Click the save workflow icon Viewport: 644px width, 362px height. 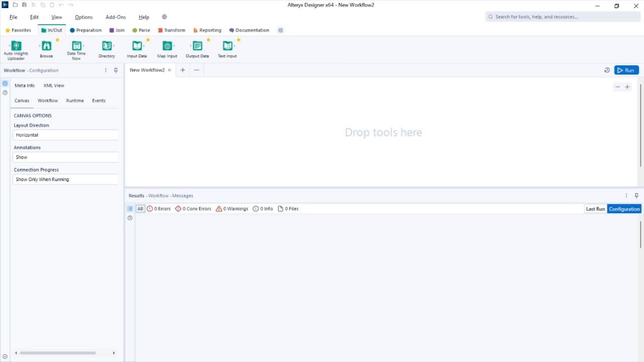pos(24,5)
